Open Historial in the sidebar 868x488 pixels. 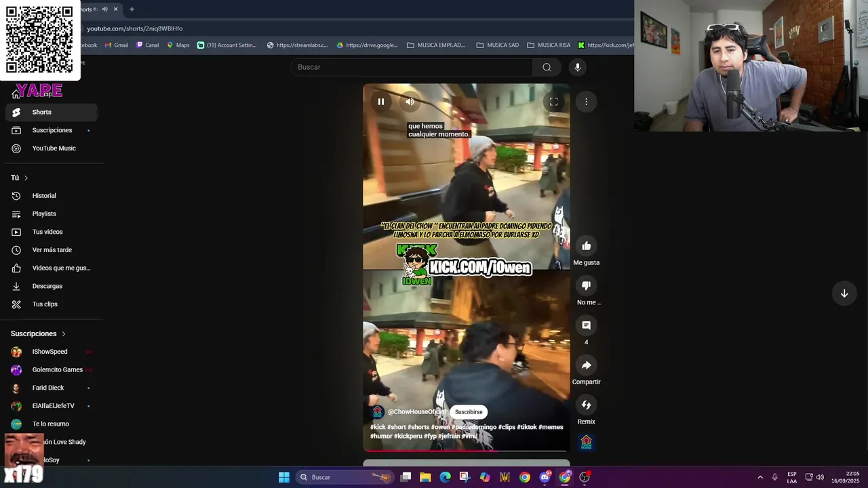point(52,196)
